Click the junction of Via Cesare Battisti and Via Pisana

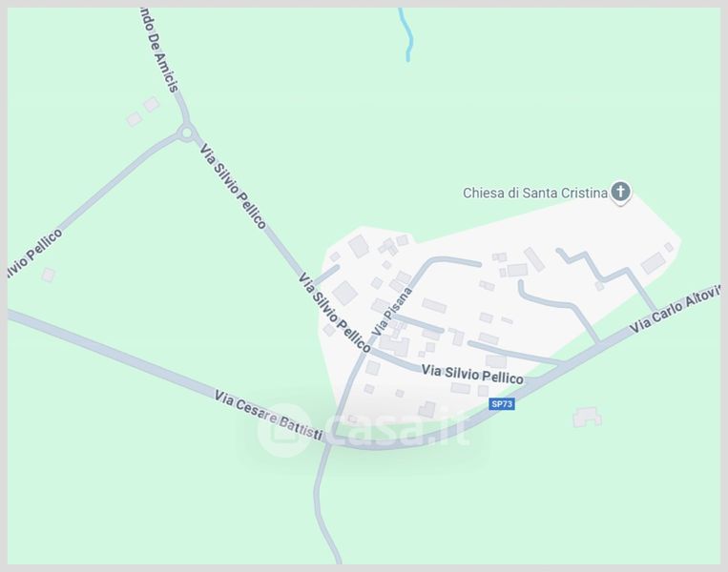point(329,442)
